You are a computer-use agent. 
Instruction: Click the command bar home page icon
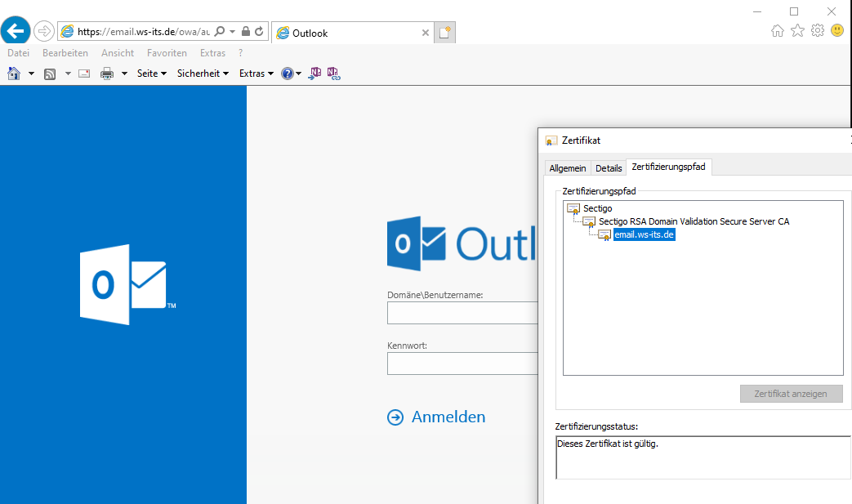[x=14, y=74]
